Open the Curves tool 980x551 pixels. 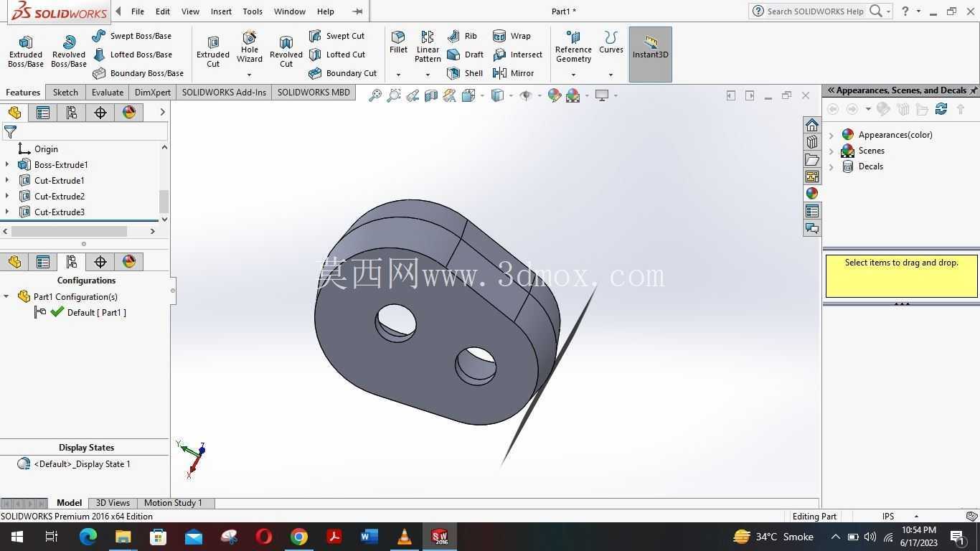click(x=611, y=42)
